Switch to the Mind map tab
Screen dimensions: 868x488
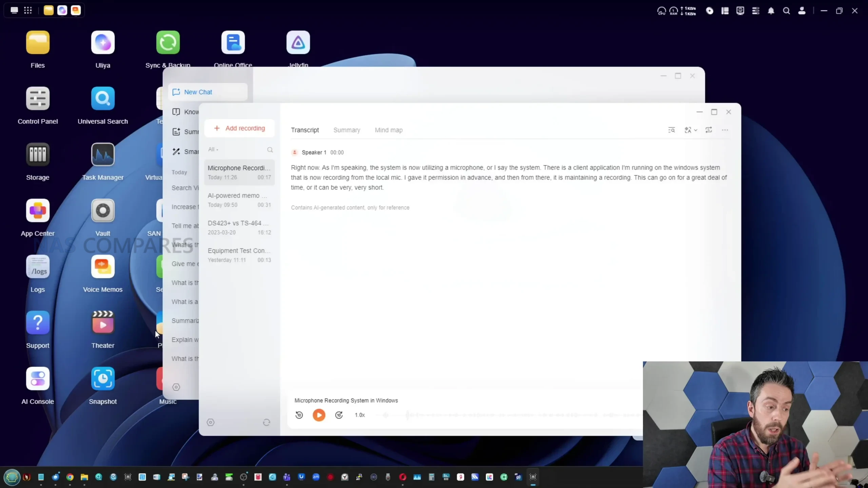[x=389, y=130]
